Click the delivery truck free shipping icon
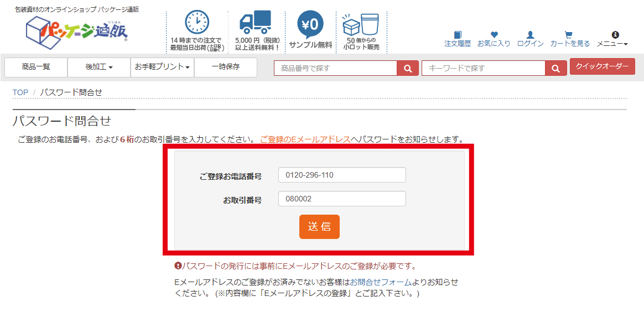The image size is (644, 317). coord(255,23)
